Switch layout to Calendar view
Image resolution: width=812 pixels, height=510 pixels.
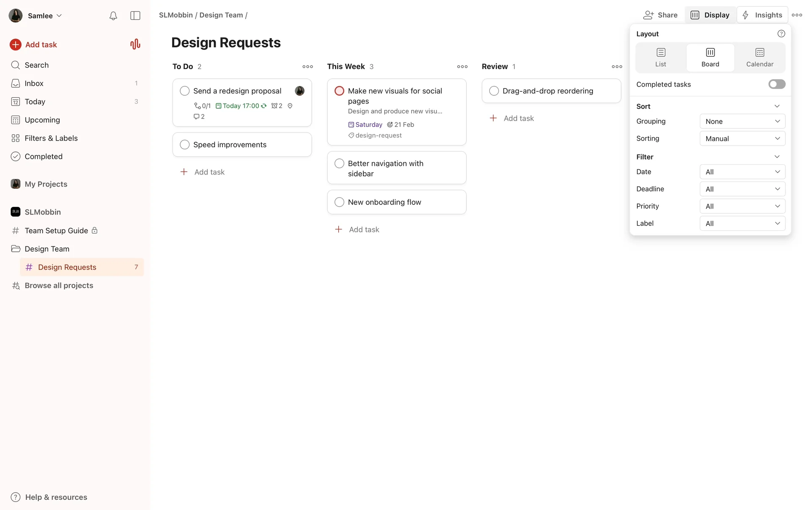coord(760,57)
